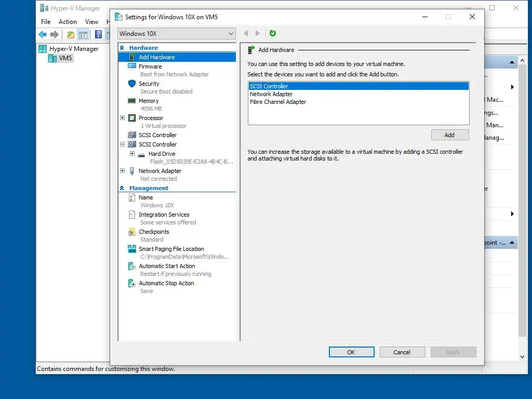This screenshot has width=532, height=399.
Task: Select Add Hardware in the hardware tree
Action: (157, 57)
